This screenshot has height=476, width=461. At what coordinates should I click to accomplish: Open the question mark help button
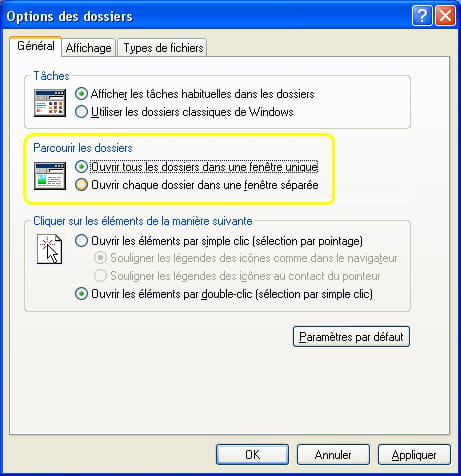422,16
